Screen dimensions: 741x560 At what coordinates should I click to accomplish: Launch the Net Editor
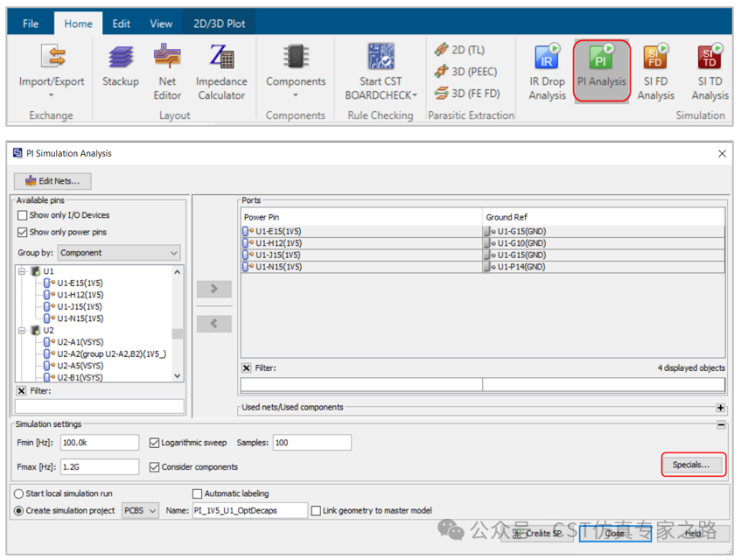(x=167, y=71)
